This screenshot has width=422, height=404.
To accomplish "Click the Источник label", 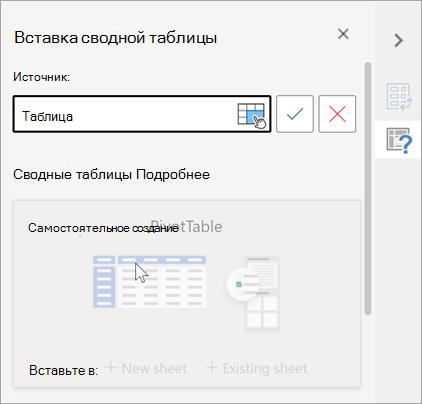I will (x=42, y=77).
